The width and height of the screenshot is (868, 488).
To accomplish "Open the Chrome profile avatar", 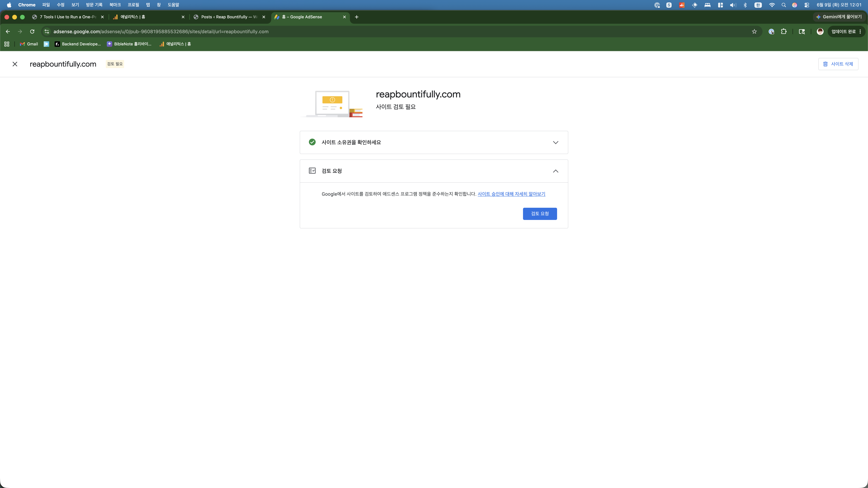I will tap(820, 32).
